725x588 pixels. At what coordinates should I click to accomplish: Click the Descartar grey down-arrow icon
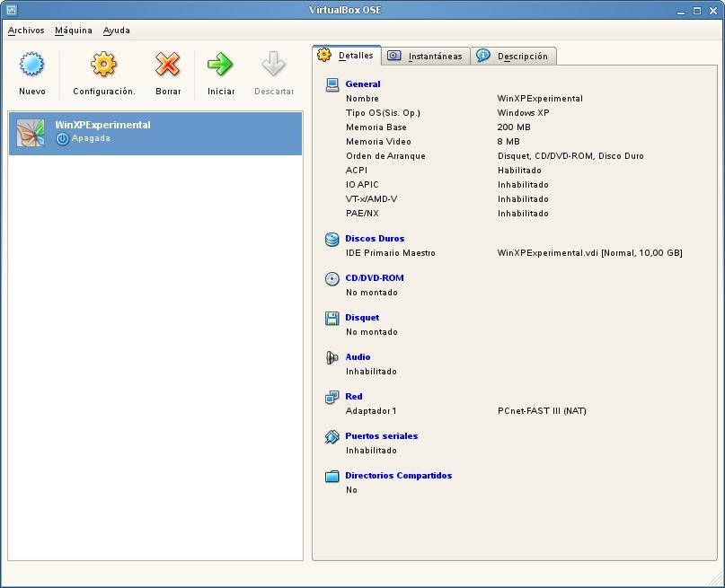pyautogui.click(x=273, y=64)
